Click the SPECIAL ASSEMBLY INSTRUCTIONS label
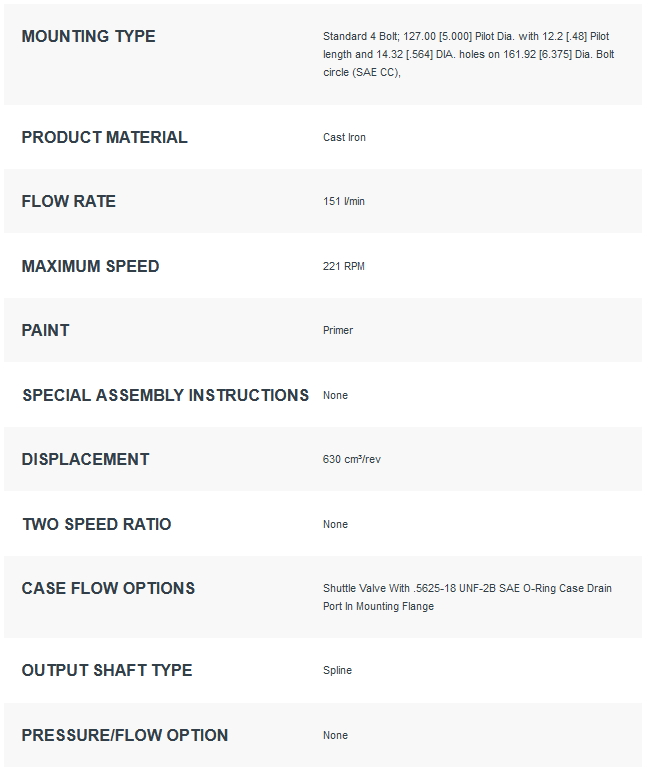This screenshot has height=775, width=649. coord(166,395)
